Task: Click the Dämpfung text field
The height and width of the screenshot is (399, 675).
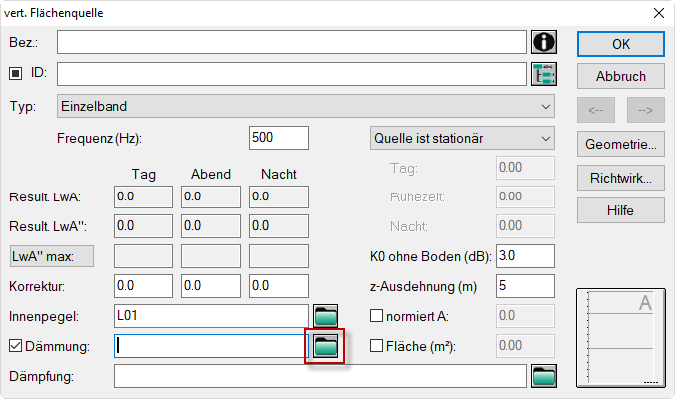Action: pyautogui.click(x=320, y=376)
